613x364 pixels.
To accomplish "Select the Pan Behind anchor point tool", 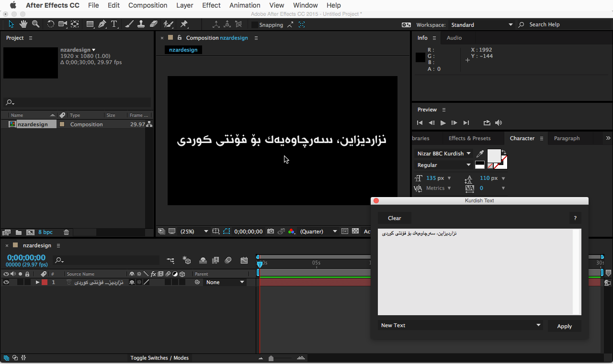I will coord(75,24).
